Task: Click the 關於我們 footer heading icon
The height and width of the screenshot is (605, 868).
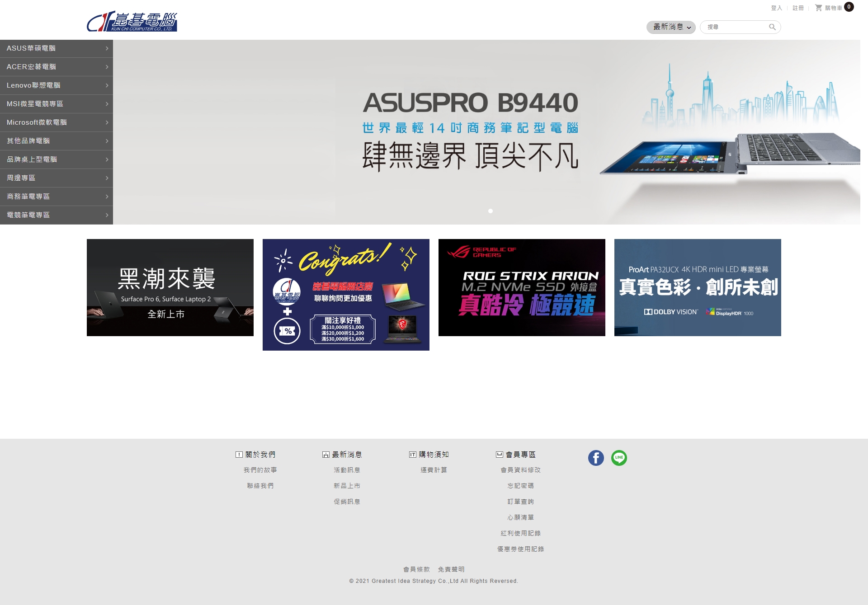Action: pyautogui.click(x=239, y=455)
